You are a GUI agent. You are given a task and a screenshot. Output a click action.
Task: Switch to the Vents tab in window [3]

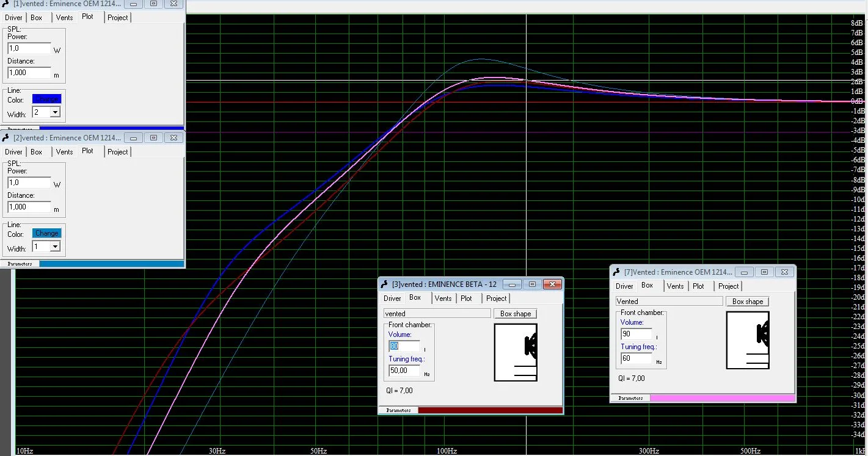click(x=443, y=299)
